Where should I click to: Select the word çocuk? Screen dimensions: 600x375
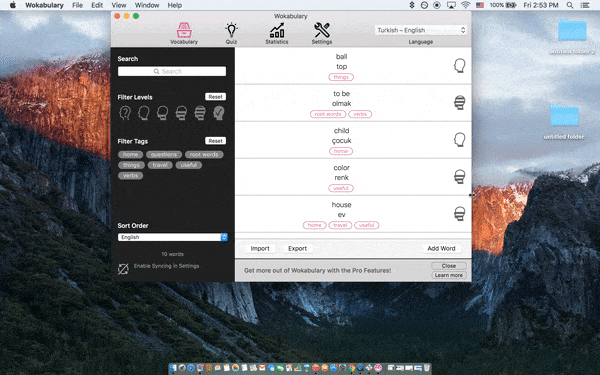(341, 140)
